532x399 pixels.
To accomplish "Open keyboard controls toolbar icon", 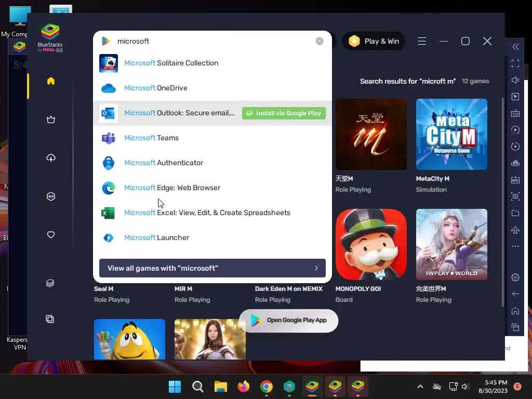I will (515, 113).
